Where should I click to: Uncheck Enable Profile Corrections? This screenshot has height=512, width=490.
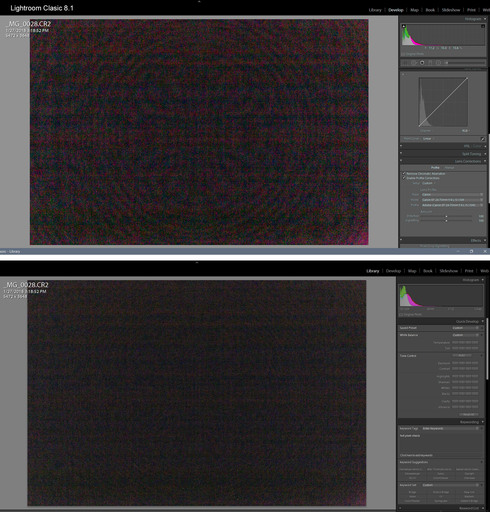404,178
